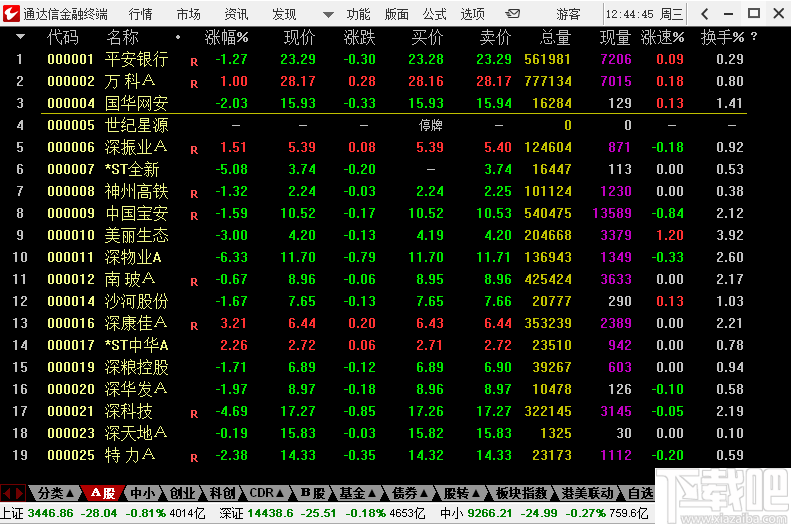The height and width of the screenshot is (524, 791).
Task: Switch to the B股 tab
Action: click(313, 493)
